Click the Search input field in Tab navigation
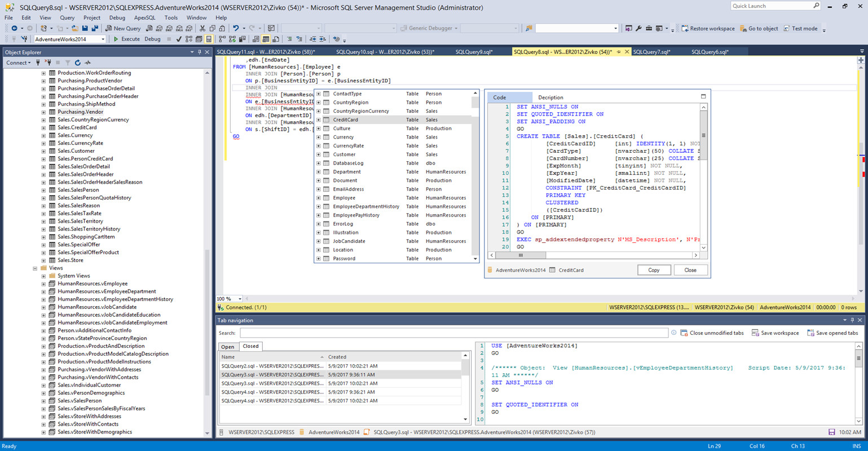 (454, 333)
